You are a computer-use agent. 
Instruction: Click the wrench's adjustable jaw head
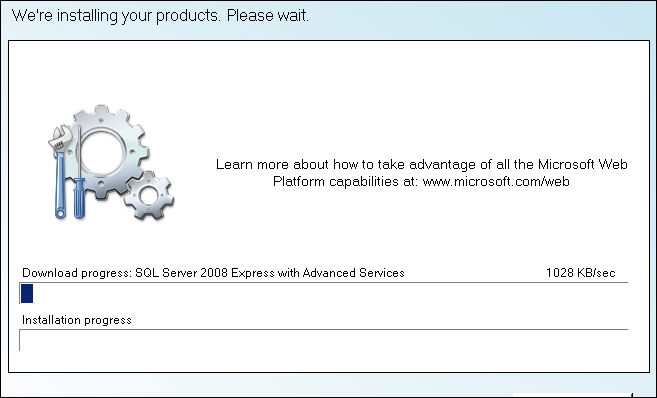click(x=59, y=138)
